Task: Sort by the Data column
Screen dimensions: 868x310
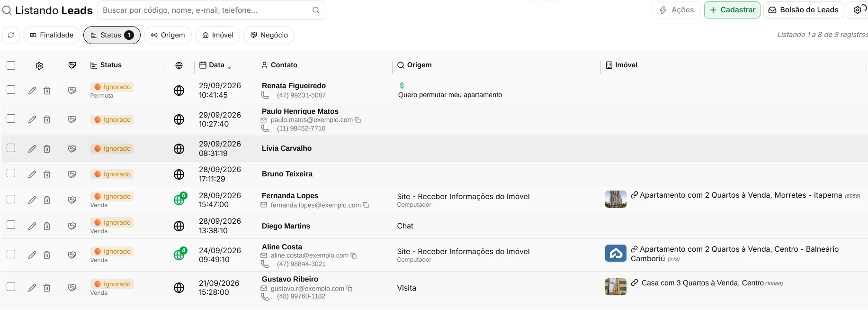Action: coord(215,65)
